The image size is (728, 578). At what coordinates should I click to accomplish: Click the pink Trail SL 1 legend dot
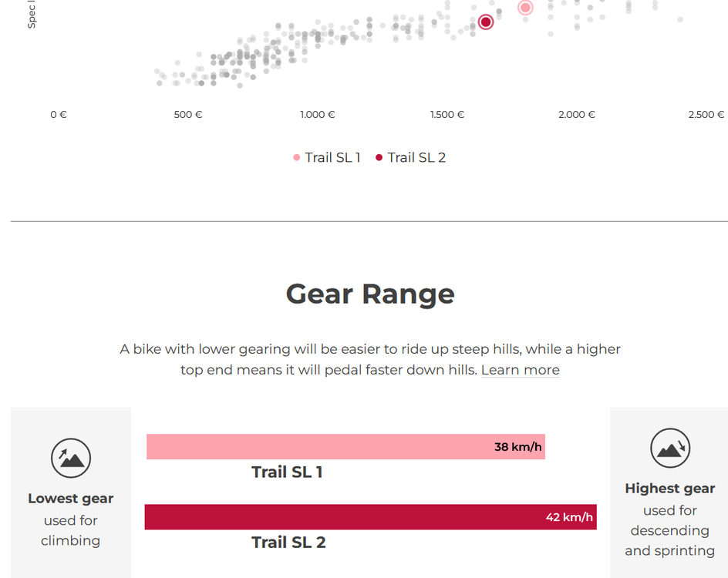pyautogui.click(x=297, y=158)
